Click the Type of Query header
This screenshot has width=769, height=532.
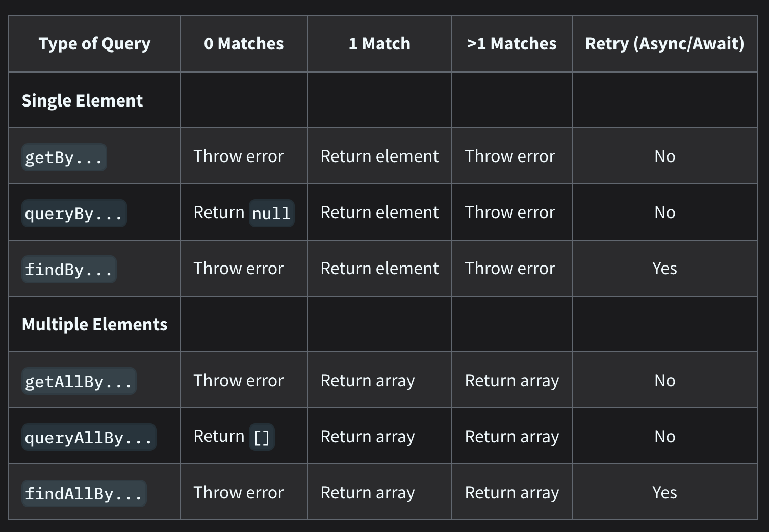point(94,44)
